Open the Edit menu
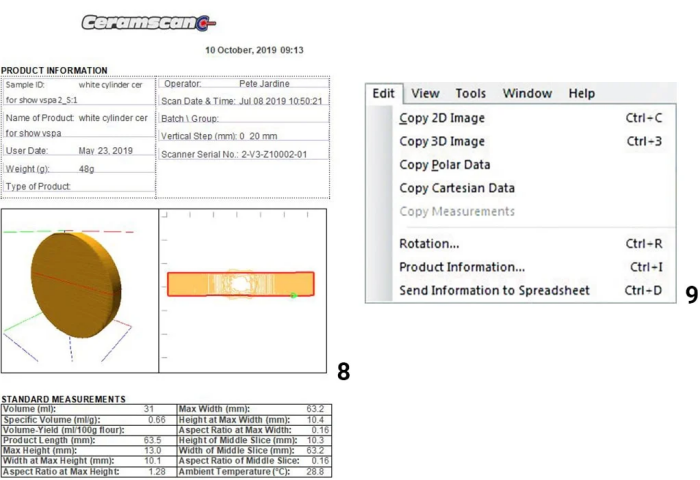This screenshot has width=700, height=480. click(x=383, y=93)
